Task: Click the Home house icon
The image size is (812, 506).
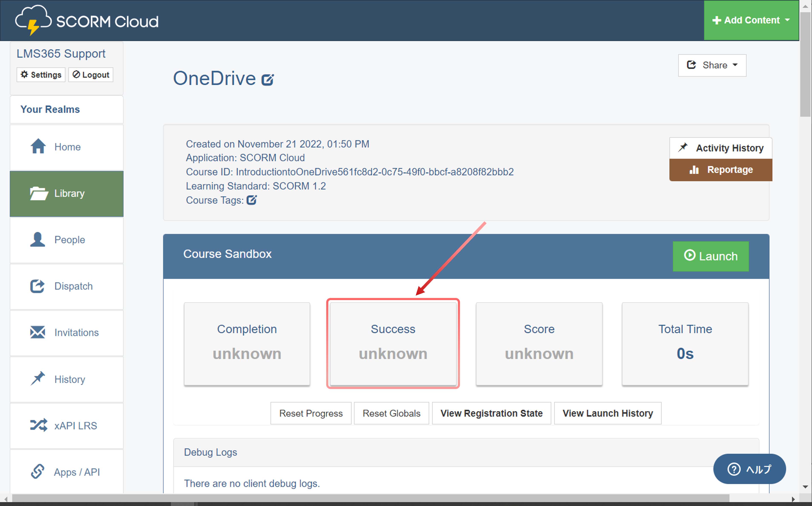Action: pos(38,146)
